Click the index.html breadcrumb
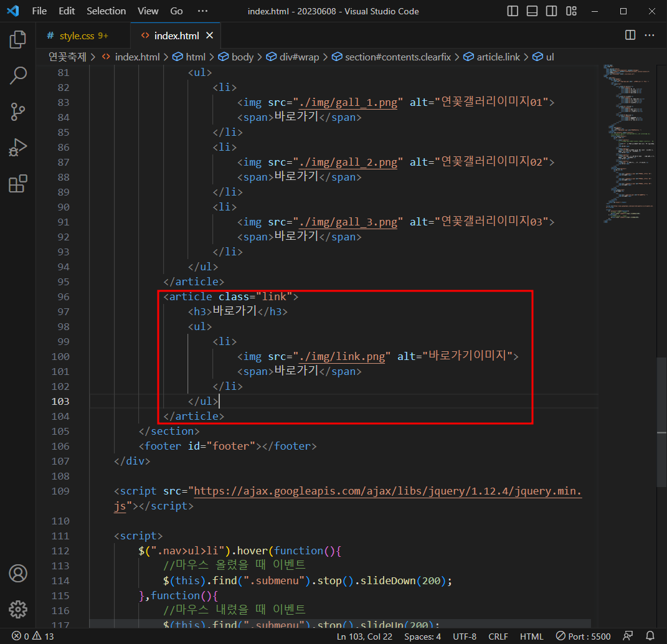 (x=132, y=57)
